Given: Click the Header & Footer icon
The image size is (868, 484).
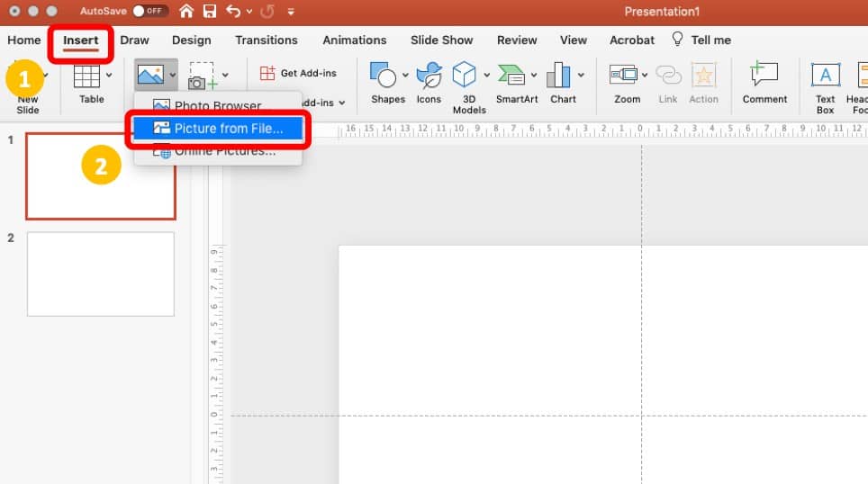Looking at the screenshot, I should (862, 76).
